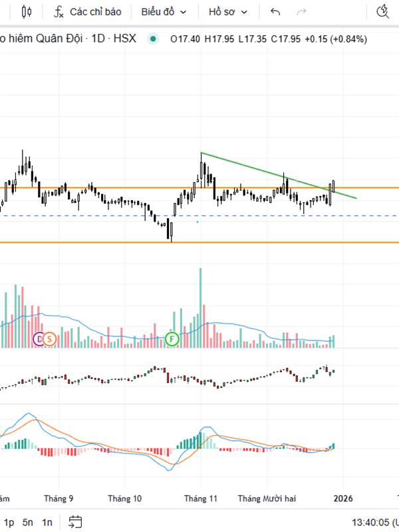Open the orange S event marker
Screen dimensions: 399x532
49,339
